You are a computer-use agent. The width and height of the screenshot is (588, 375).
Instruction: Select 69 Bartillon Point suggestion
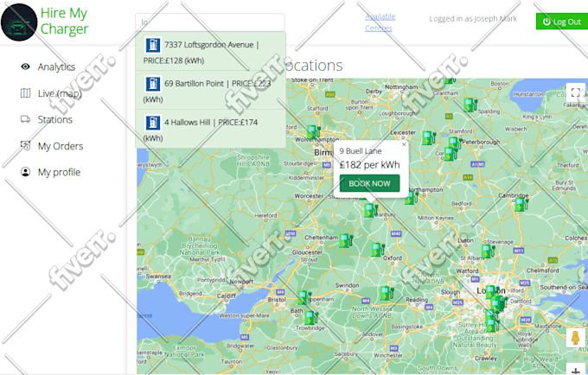coord(210,90)
